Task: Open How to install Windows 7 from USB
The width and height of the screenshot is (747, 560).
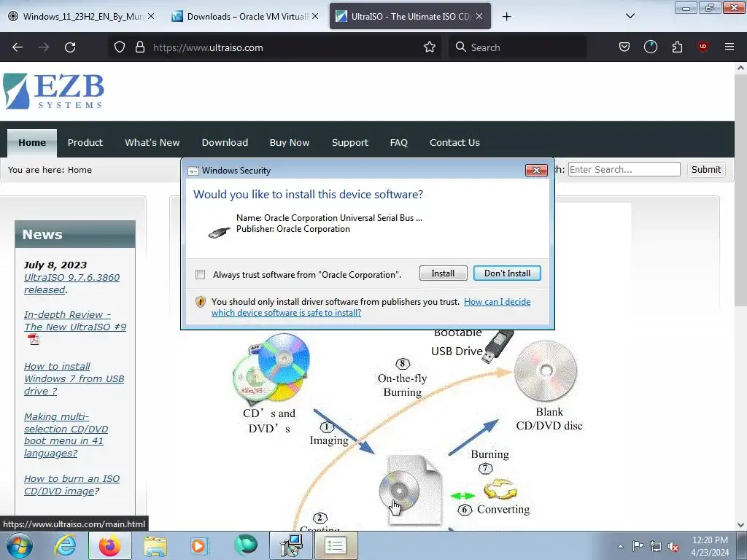Action: [74, 378]
